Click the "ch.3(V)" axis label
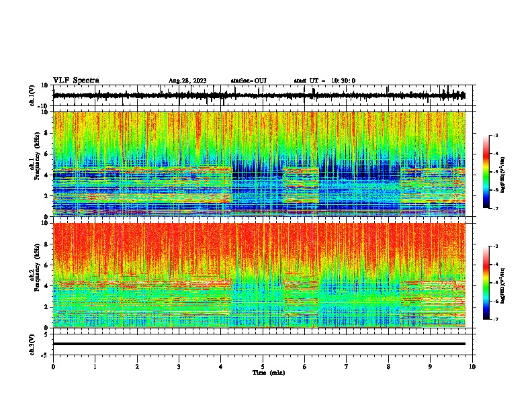532x411 pixels. [x=32, y=345]
